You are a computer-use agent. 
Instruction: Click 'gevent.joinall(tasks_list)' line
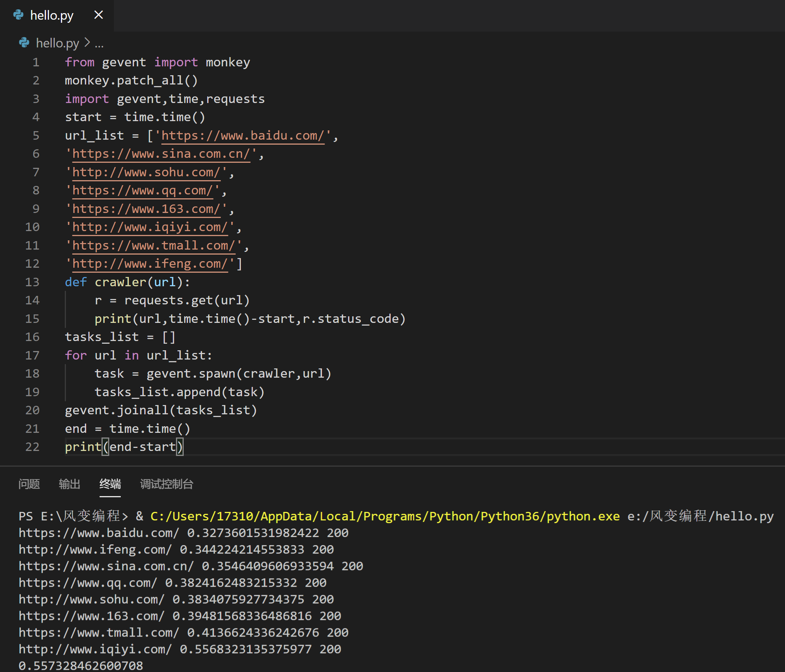[161, 410]
